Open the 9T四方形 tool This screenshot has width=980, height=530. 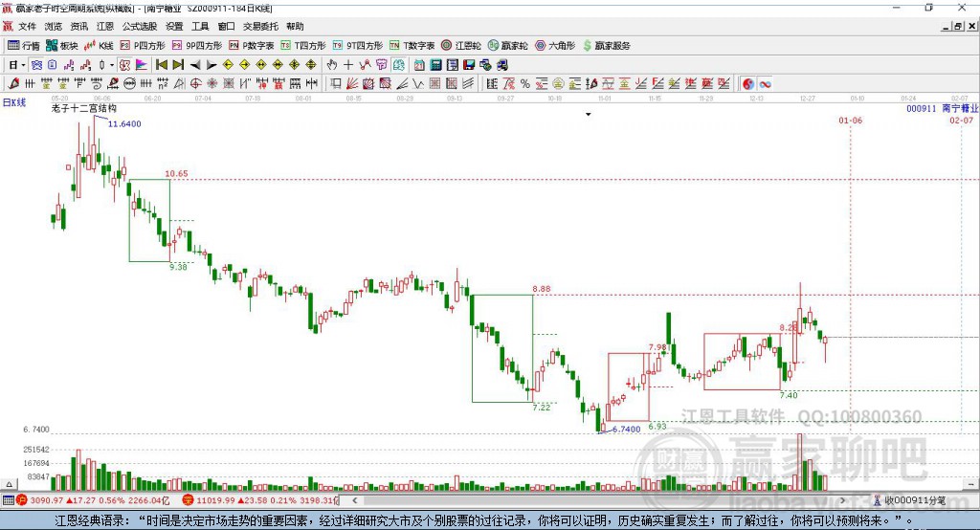(x=358, y=46)
